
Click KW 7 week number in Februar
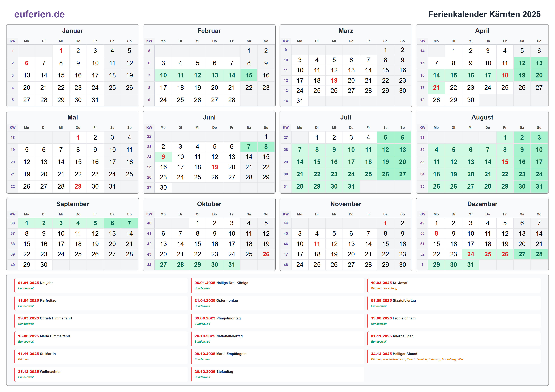(149, 75)
